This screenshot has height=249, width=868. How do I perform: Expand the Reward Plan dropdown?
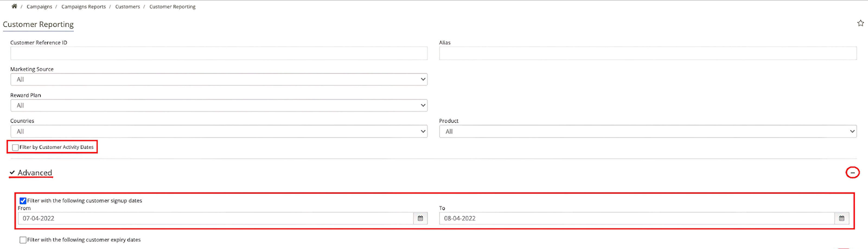(x=219, y=105)
